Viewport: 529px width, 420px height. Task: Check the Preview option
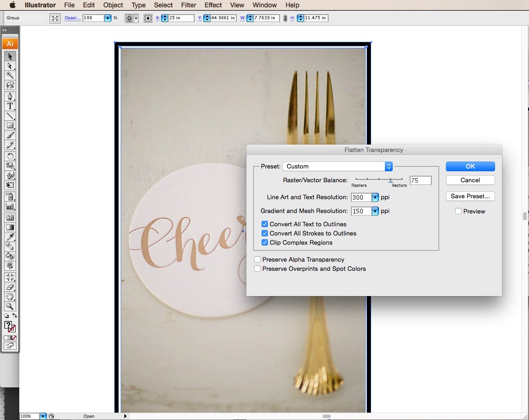point(458,211)
